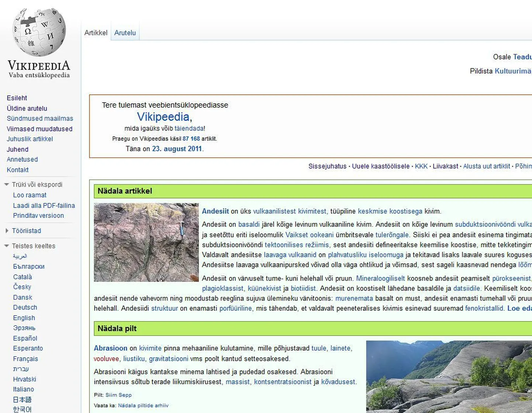Click the fenokristallid link
This screenshot has height=413, width=532.
click(x=484, y=308)
